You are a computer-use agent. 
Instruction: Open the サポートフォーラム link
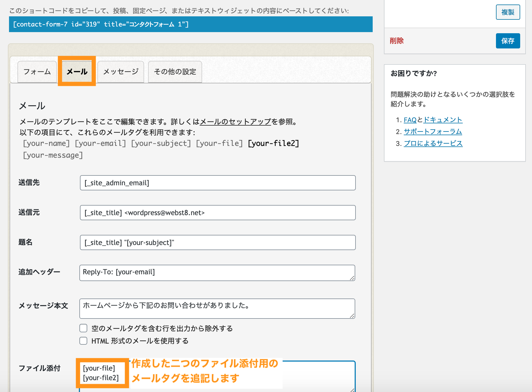pyautogui.click(x=433, y=131)
